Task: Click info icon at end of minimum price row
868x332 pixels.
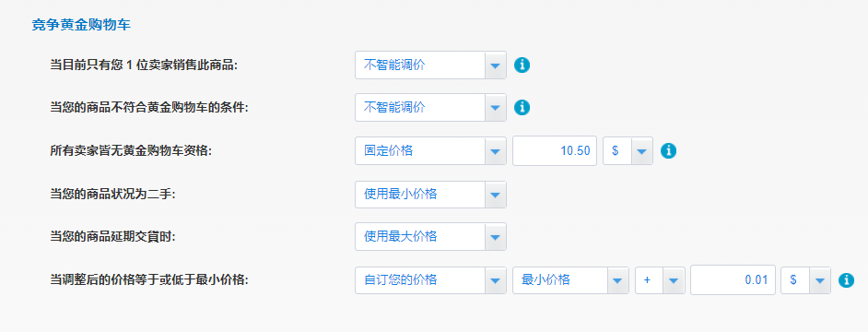Action: click(x=847, y=280)
